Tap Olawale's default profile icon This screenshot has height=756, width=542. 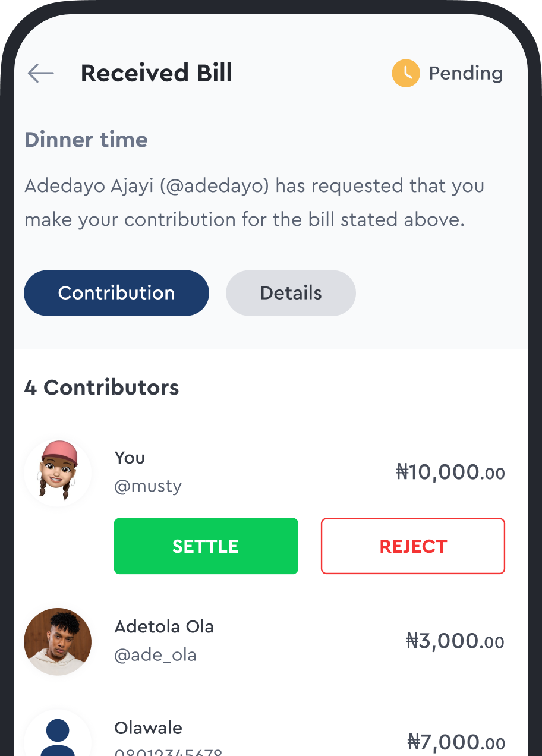coord(58,737)
